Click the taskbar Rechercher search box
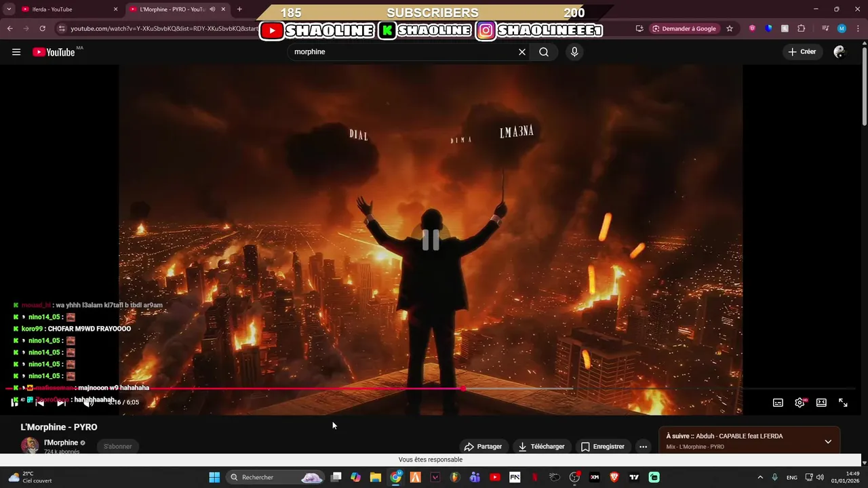The height and width of the screenshot is (488, 868). [x=275, y=477]
